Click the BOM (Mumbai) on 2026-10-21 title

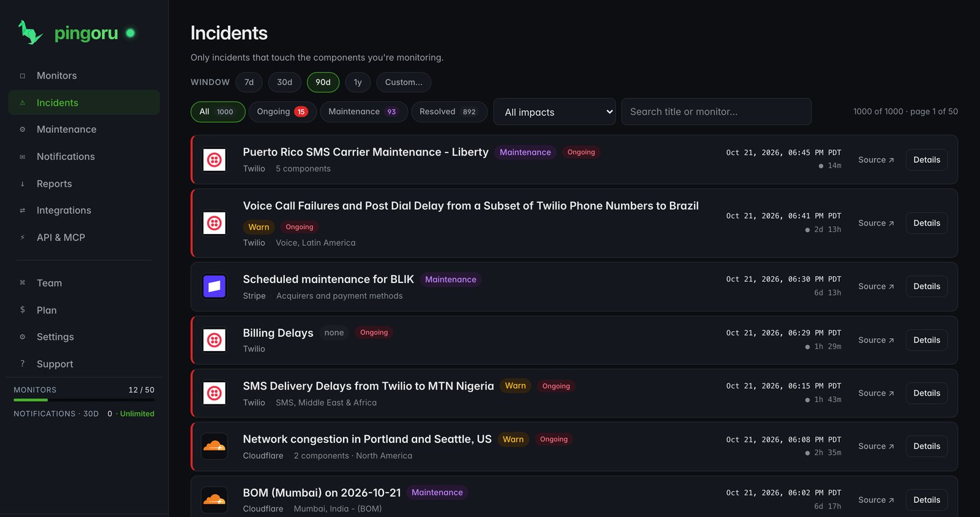tap(322, 492)
